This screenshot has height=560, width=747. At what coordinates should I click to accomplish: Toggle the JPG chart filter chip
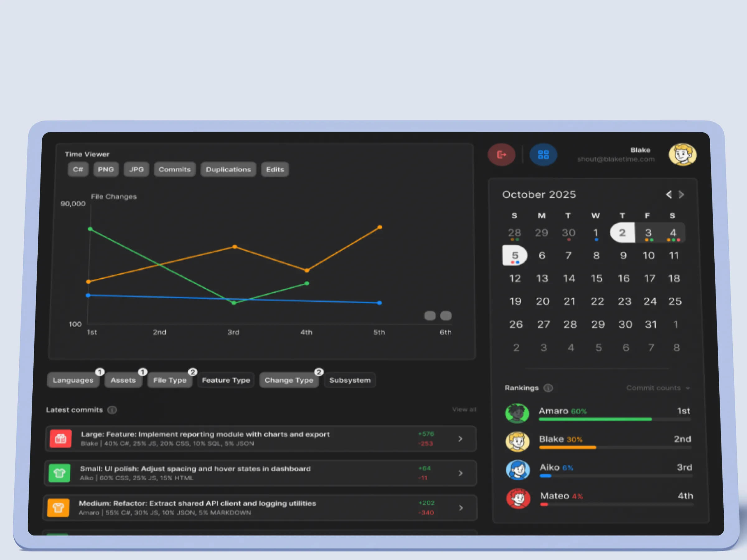tap(136, 170)
